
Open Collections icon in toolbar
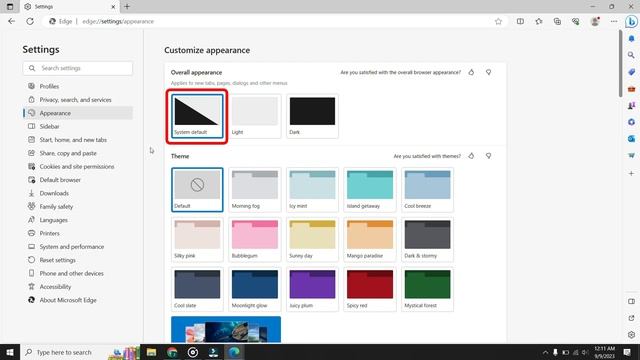click(557, 21)
